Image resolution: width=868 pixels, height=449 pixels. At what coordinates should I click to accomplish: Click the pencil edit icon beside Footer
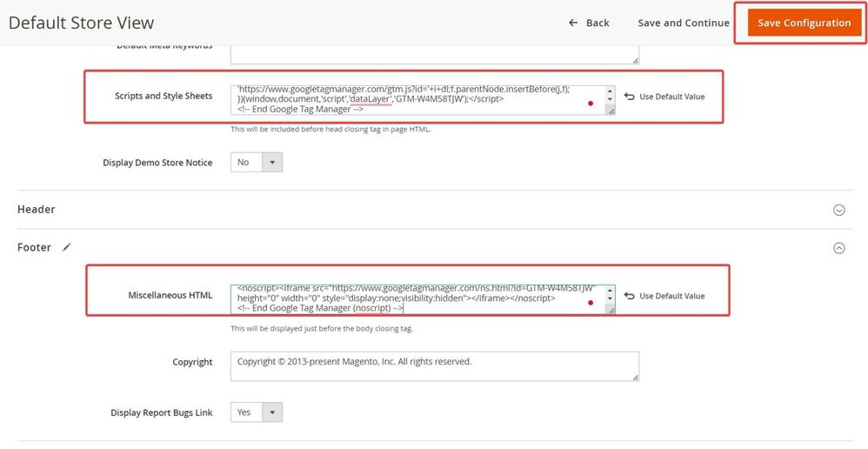[x=67, y=247]
